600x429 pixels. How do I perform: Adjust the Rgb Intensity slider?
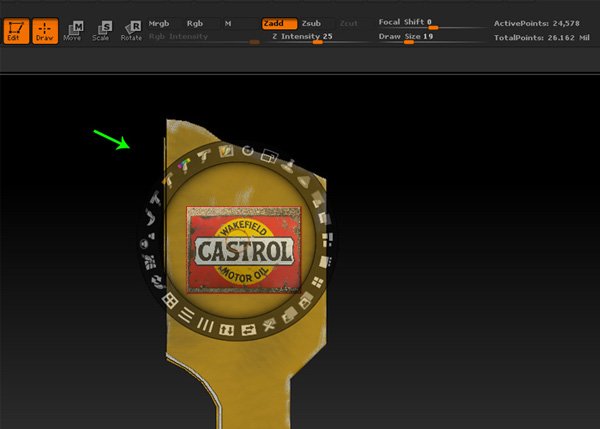(x=204, y=38)
